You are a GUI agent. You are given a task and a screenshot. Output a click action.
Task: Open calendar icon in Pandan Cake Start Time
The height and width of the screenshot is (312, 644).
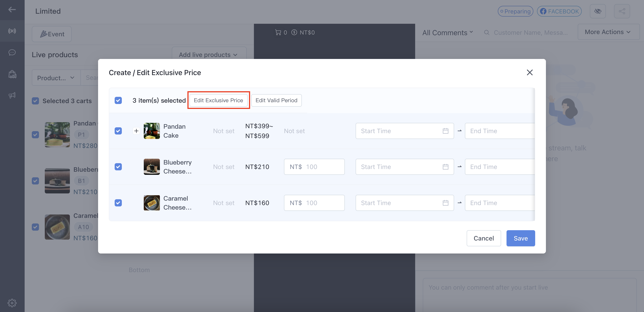click(x=445, y=131)
